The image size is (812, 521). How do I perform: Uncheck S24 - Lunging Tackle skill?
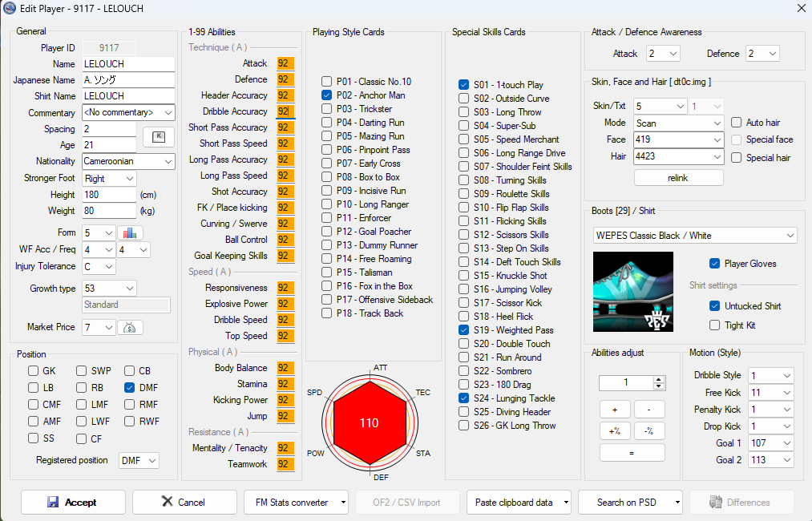pos(463,398)
